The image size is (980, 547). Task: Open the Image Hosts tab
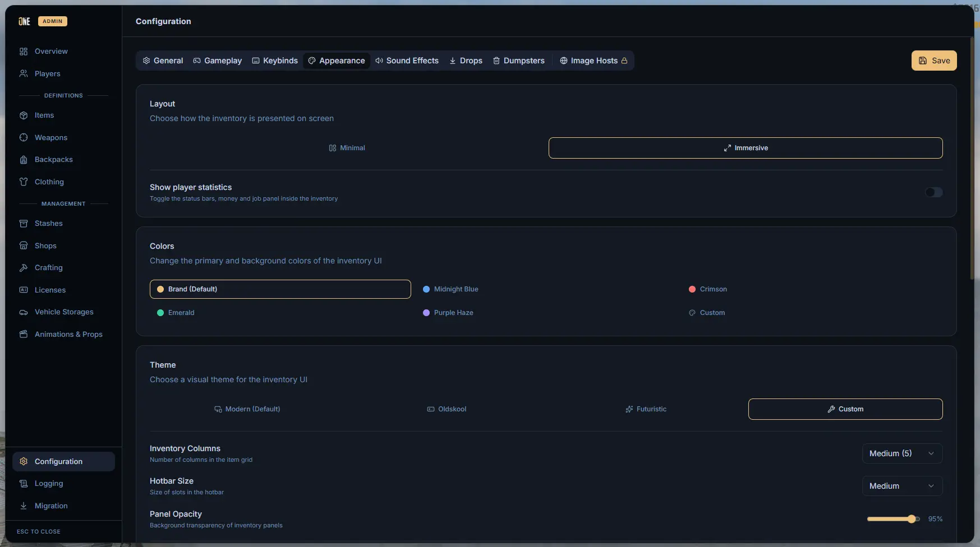pos(593,61)
